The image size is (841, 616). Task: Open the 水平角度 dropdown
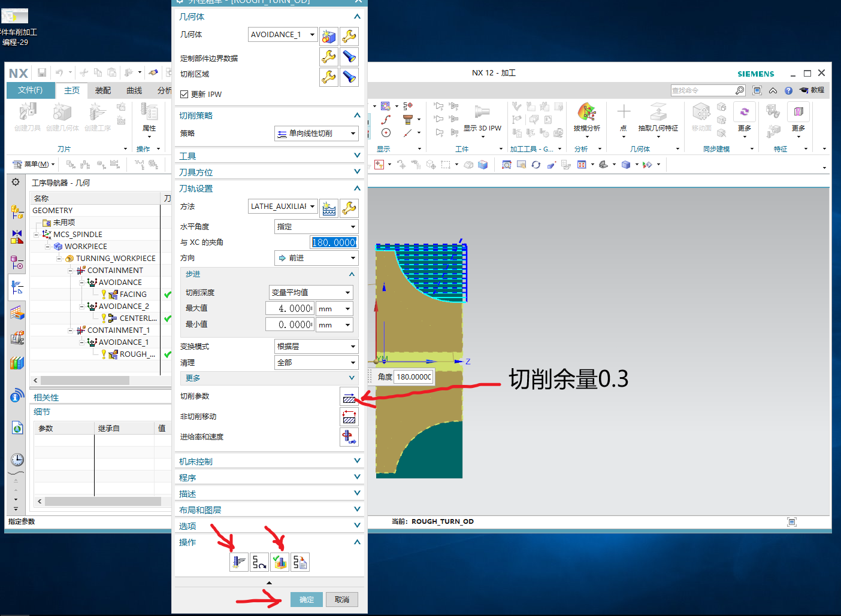click(x=316, y=227)
